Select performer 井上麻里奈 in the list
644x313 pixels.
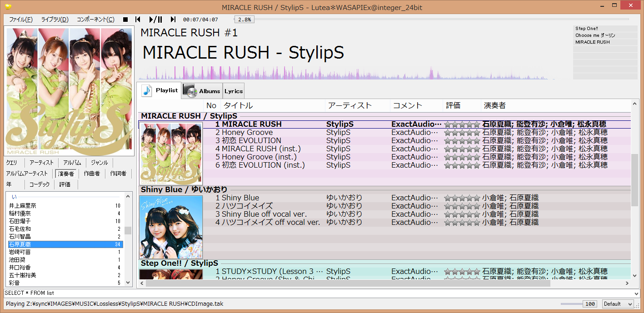coord(65,206)
